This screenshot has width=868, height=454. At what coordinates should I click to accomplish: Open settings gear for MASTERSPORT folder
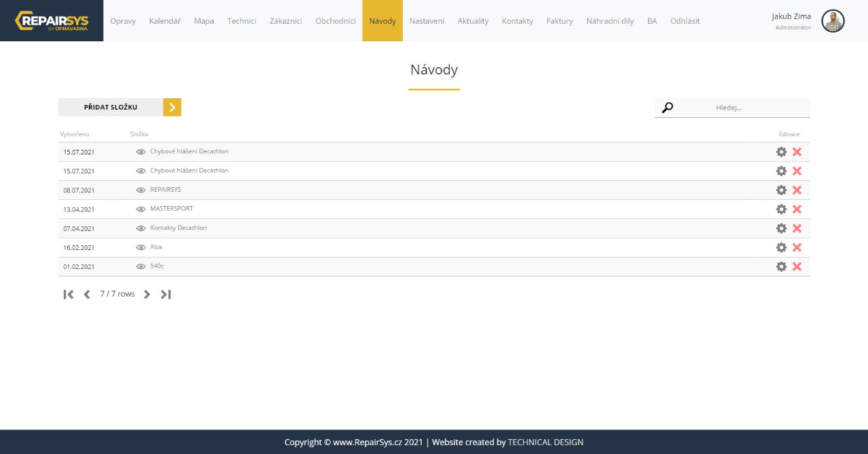pyautogui.click(x=781, y=209)
